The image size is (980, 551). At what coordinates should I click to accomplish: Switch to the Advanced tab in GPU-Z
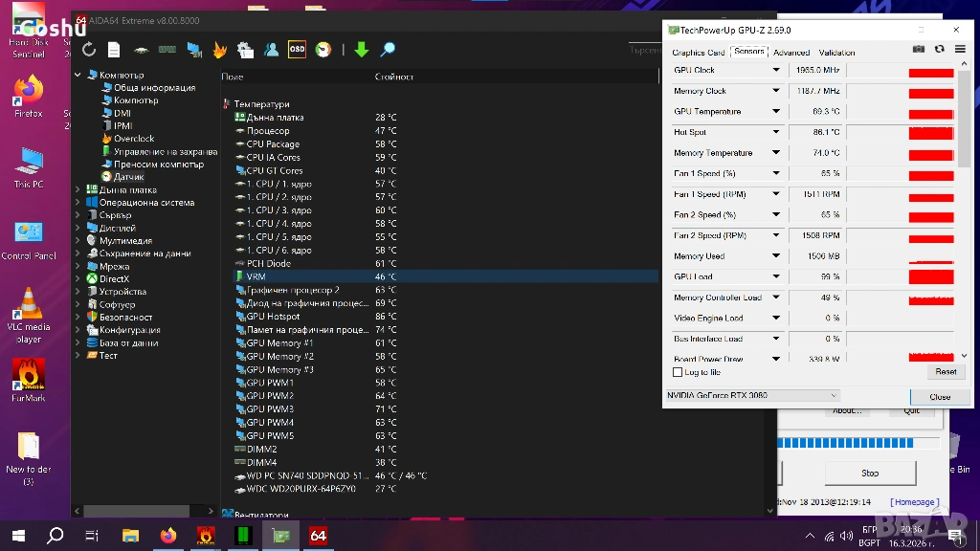click(x=791, y=53)
